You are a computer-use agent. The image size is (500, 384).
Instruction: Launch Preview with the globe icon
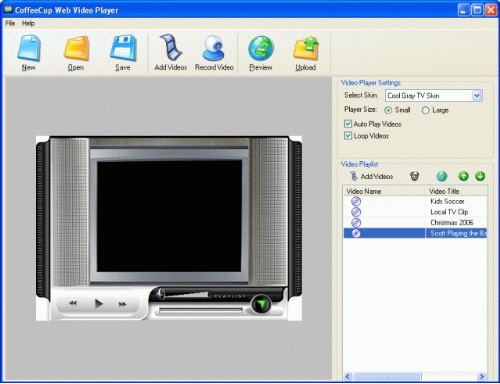click(261, 49)
